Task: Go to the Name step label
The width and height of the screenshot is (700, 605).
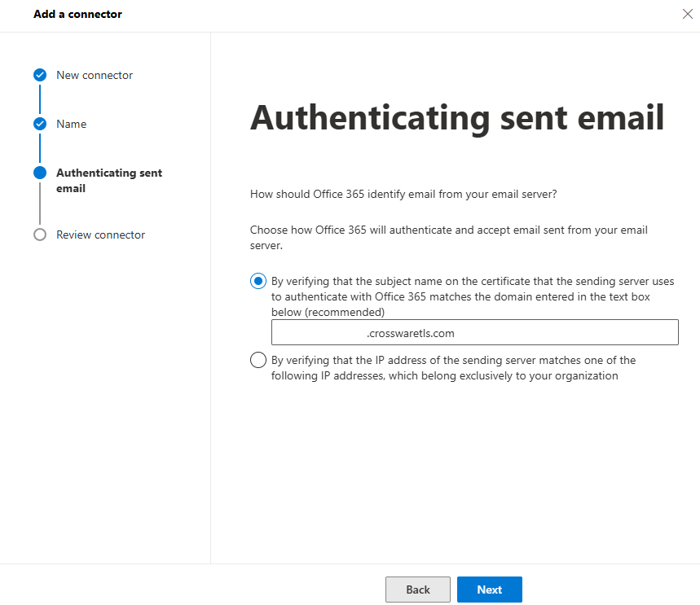Action: pyautogui.click(x=71, y=124)
